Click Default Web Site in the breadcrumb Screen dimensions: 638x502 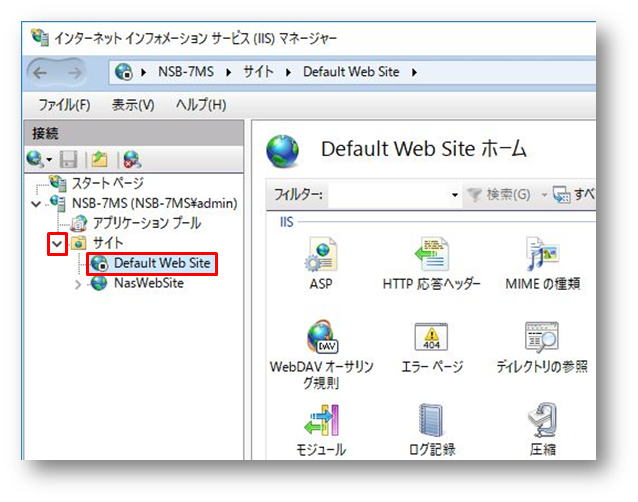tap(351, 72)
